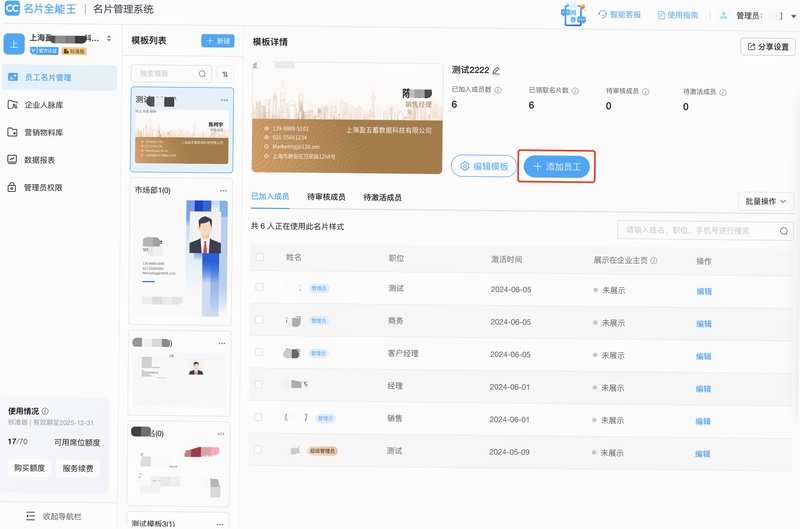Viewport: 800px width, 529px height.
Task: Click 编辑 for the 客户经理 row
Action: coord(704,357)
